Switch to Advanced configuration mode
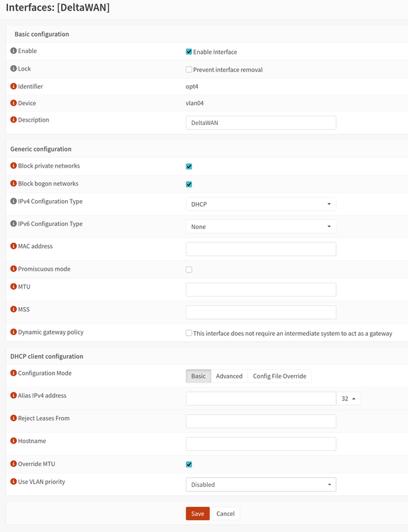 pos(229,376)
